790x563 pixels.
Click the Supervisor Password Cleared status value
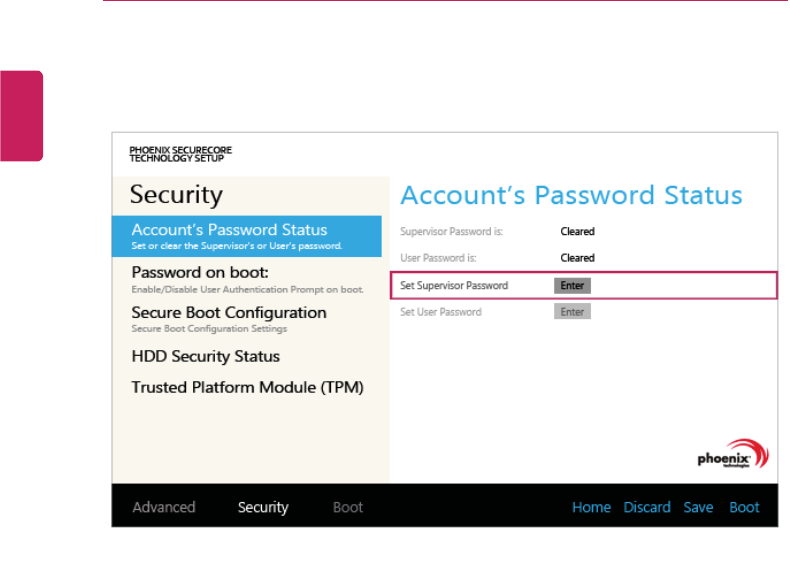tap(577, 232)
